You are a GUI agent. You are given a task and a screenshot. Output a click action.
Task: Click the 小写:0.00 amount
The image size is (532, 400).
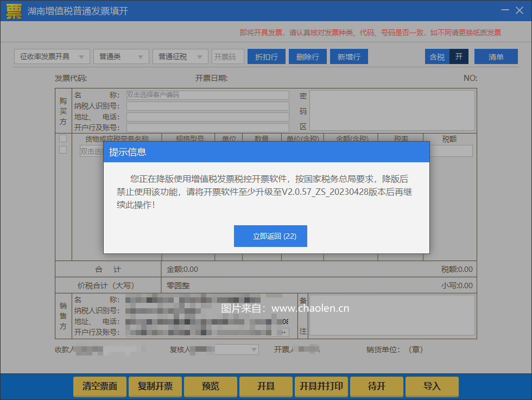[x=457, y=285]
